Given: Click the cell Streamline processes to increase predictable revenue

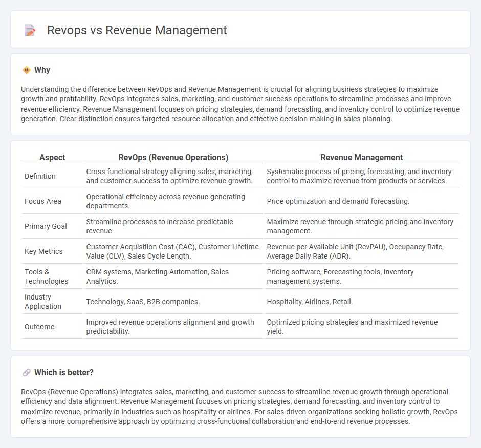Looking at the screenshot, I should pos(173,226).
